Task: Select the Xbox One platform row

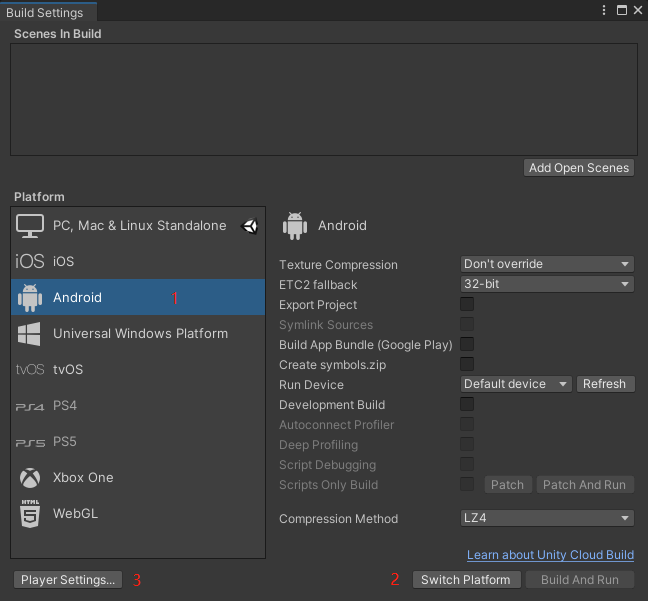Action: [138, 478]
